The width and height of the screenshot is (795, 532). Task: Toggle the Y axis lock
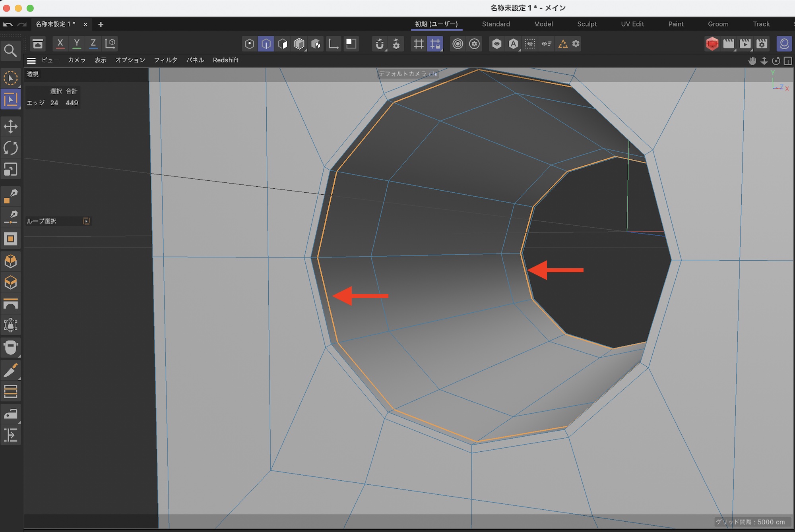[77, 44]
